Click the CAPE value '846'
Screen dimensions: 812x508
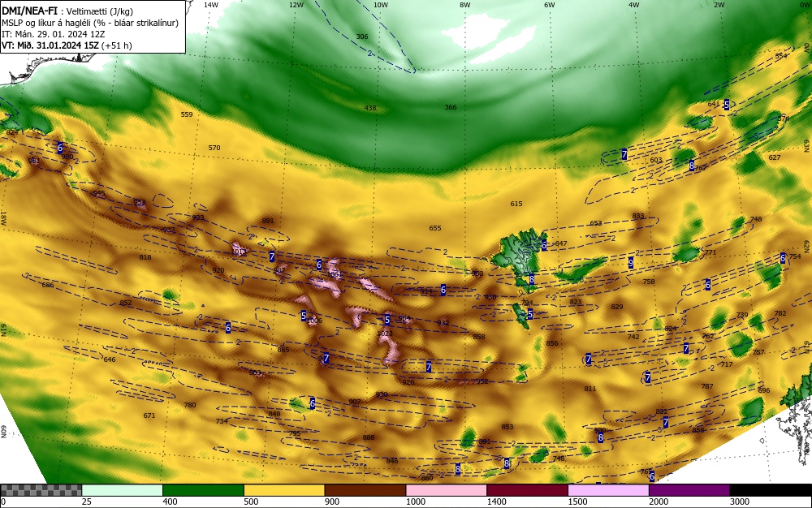392,461
